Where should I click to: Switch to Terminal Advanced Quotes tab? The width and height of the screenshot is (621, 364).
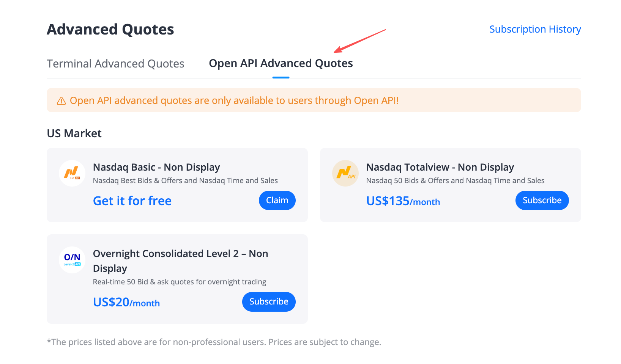coord(115,64)
